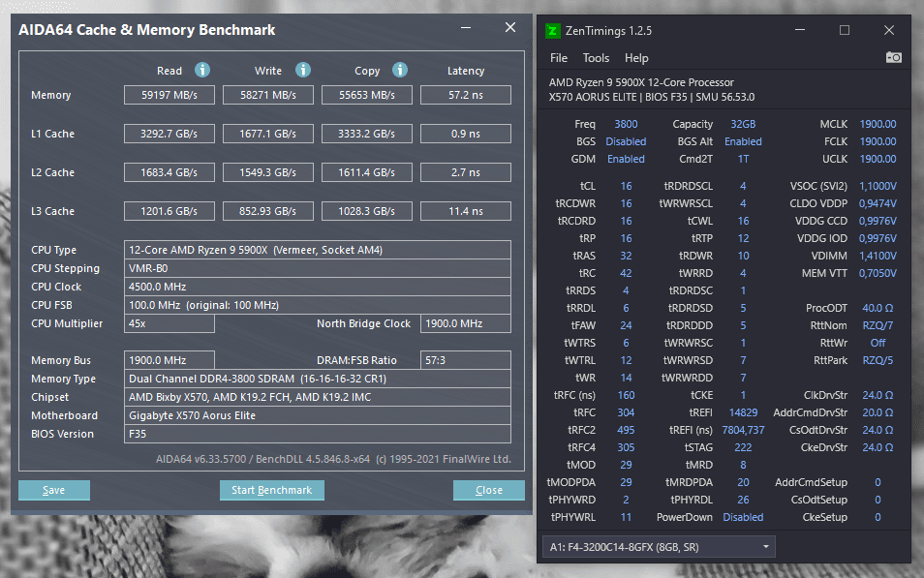Image resolution: width=924 pixels, height=578 pixels.
Task: Click the BGS Disabled value
Action: pyautogui.click(x=626, y=141)
